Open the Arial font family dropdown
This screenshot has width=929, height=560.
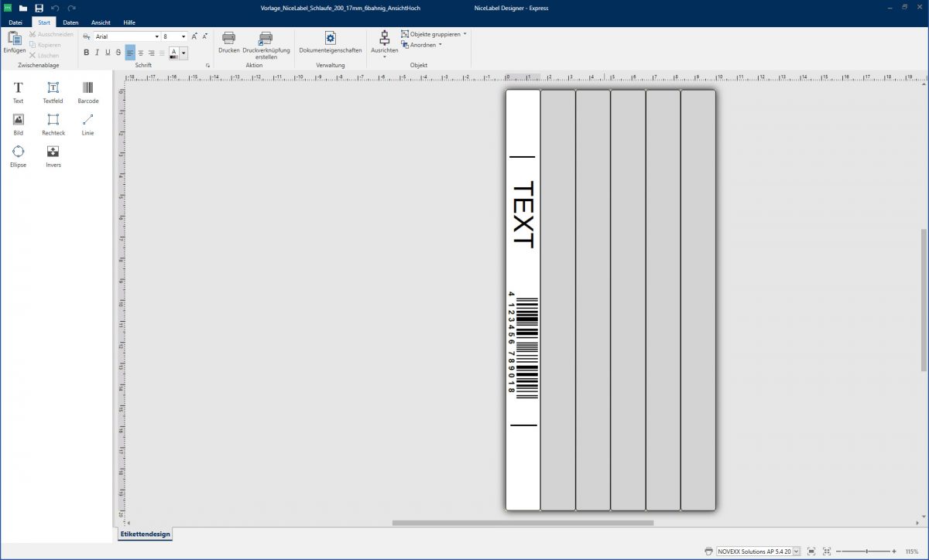tap(157, 36)
